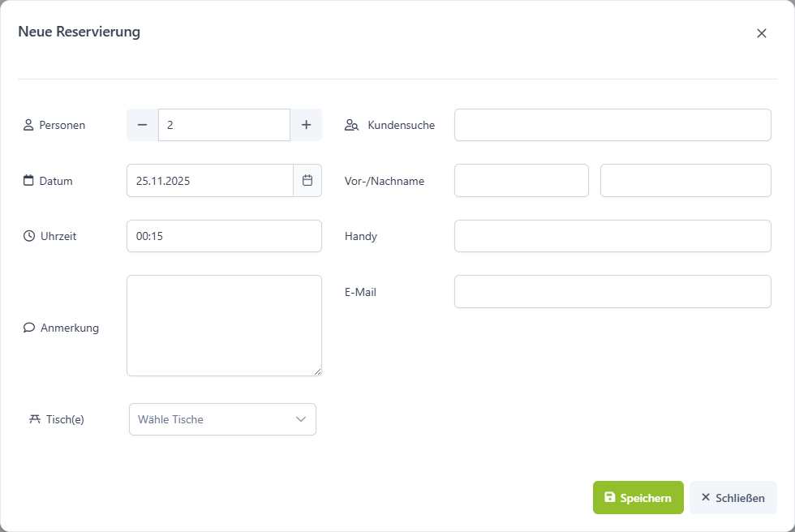The image size is (795, 532).
Task: Click the clock icon beside Uhrzeit
Action: coord(29,236)
